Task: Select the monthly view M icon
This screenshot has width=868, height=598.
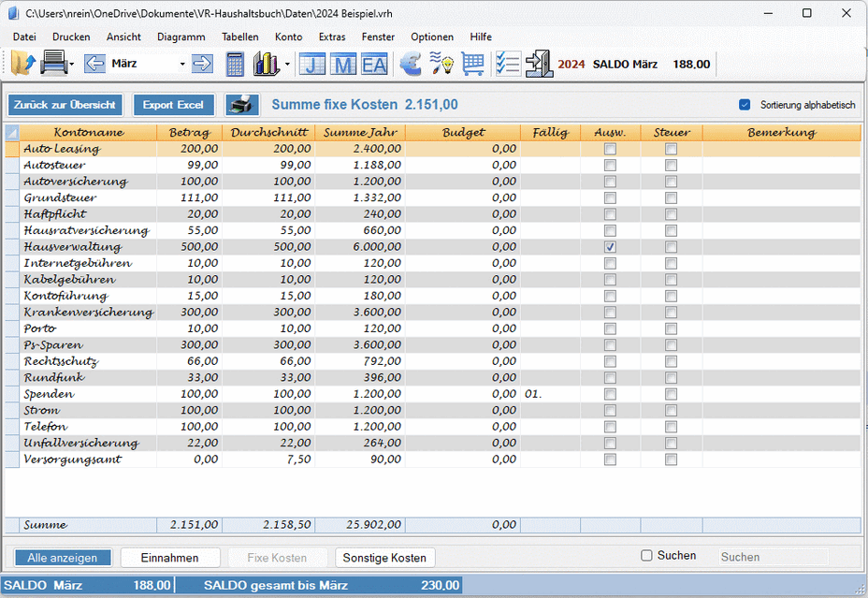Action: 343,65
